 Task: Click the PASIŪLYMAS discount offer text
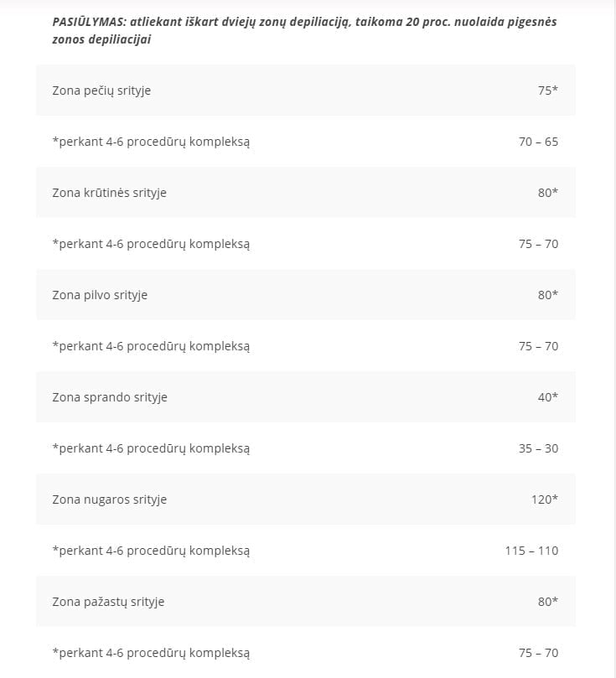point(304,30)
